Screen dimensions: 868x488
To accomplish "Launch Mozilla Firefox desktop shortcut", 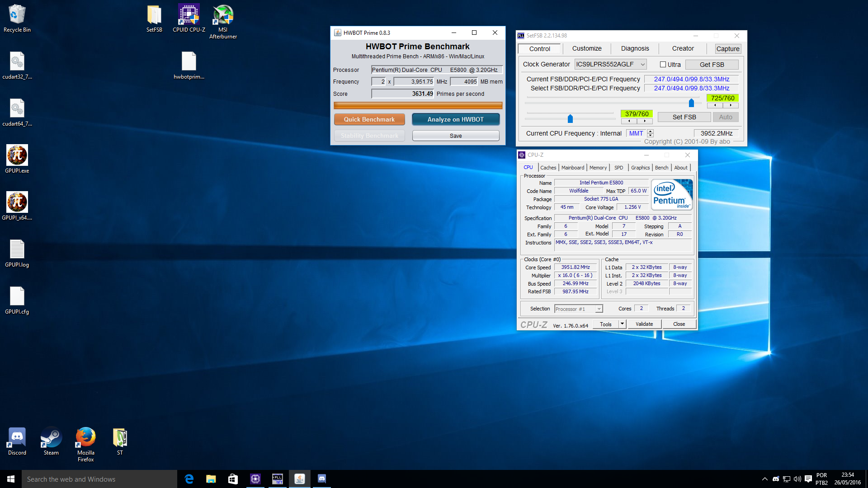I will tap(85, 445).
